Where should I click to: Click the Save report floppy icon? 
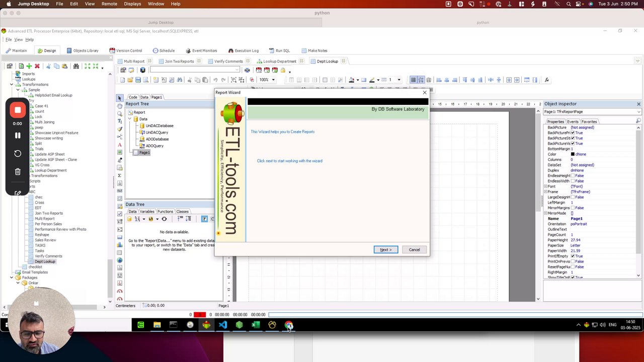[138, 80]
